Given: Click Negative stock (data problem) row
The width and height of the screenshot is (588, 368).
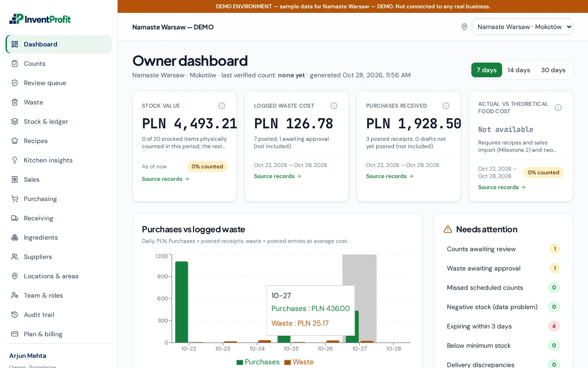Looking at the screenshot, I should coord(503,307).
